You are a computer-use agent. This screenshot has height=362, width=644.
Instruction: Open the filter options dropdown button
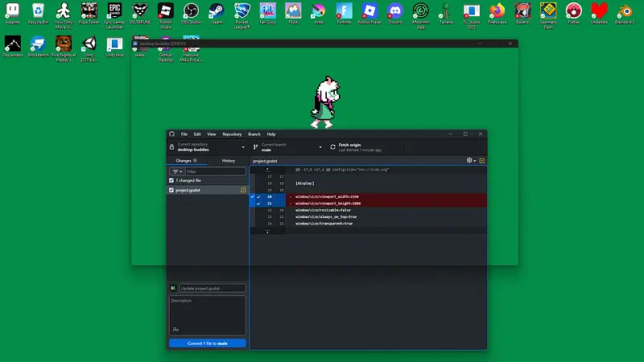[x=176, y=171]
